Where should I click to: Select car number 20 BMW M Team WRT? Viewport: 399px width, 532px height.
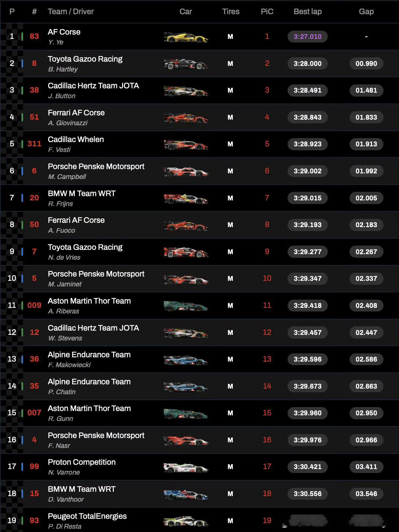pyautogui.click(x=34, y=198)
